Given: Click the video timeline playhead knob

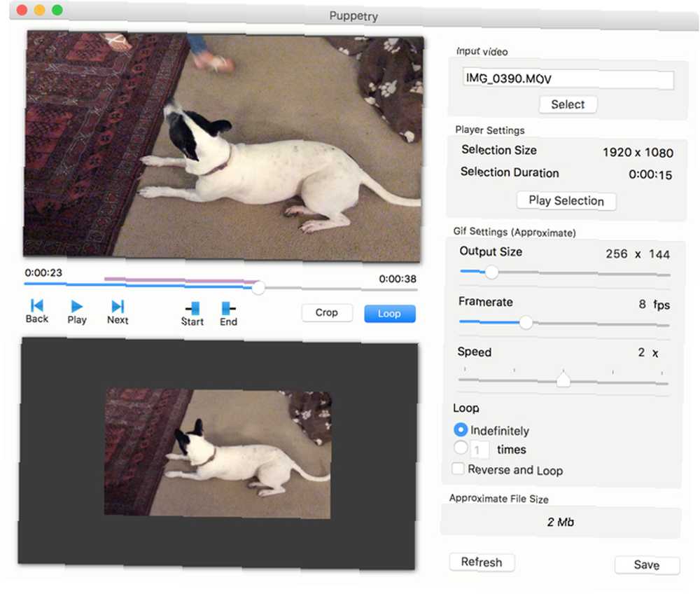Looking at the screenshot, I should click(258, 288).
